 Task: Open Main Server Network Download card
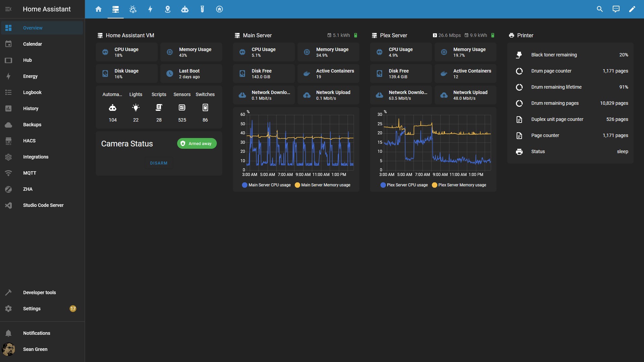(264, 95)
